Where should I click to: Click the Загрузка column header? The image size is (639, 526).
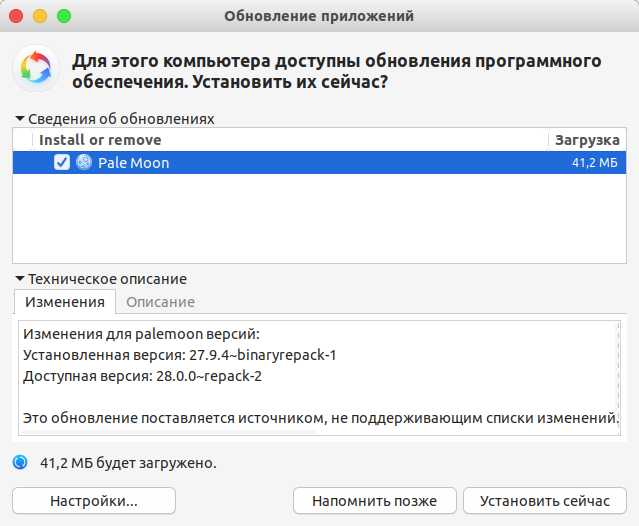[587, 140]
